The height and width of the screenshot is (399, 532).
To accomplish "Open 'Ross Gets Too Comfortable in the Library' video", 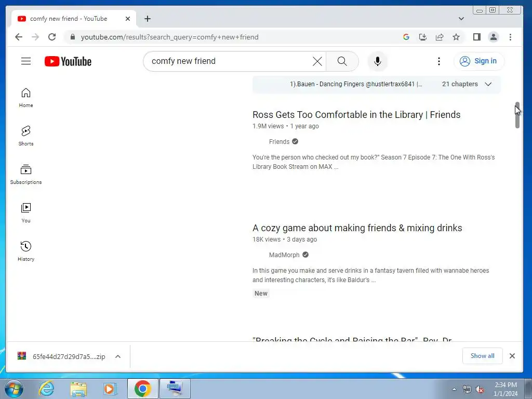I will coord(356,115).
